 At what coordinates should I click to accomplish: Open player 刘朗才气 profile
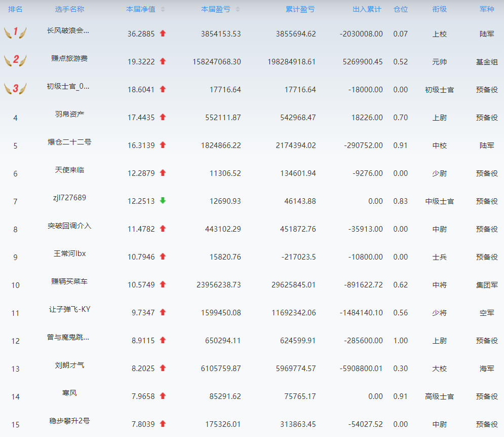[x=69, y=365]
